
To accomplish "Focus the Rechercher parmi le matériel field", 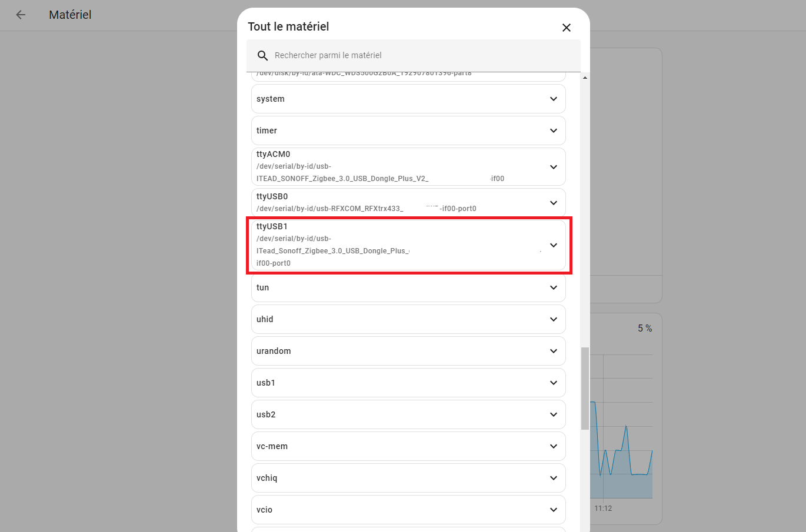I will coord(414,55).
